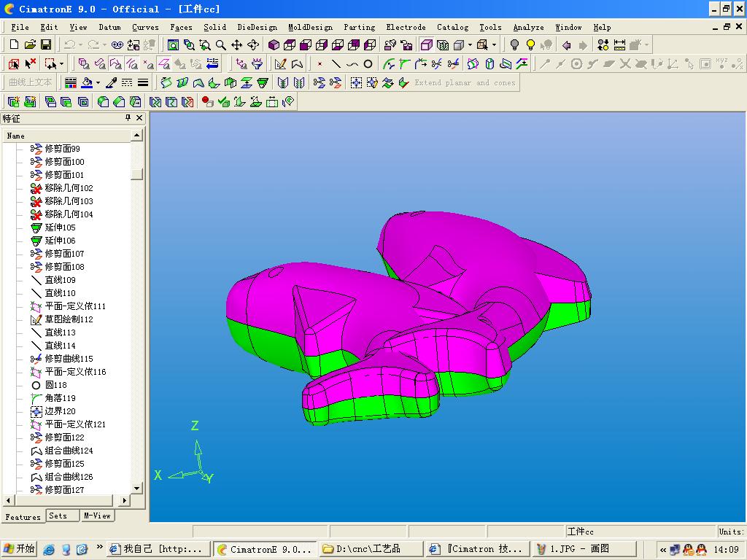Click the Windows 开始 Start button
The width and height of the screenshot is (747, 560).
(x=19, y=549)
